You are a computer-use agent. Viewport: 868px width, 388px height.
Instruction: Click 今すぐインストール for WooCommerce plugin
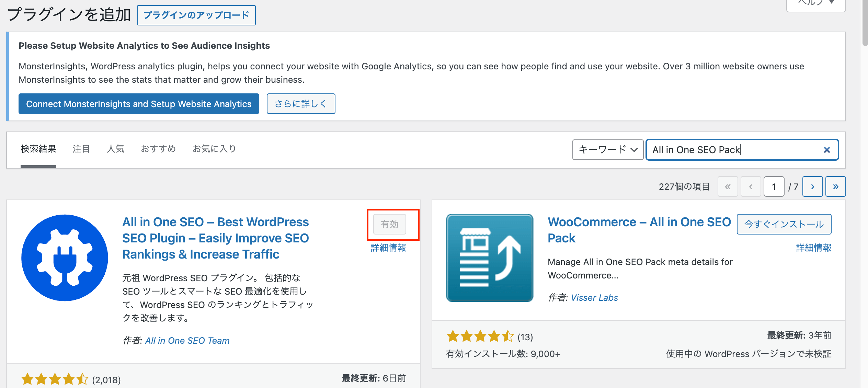point(784,224)
